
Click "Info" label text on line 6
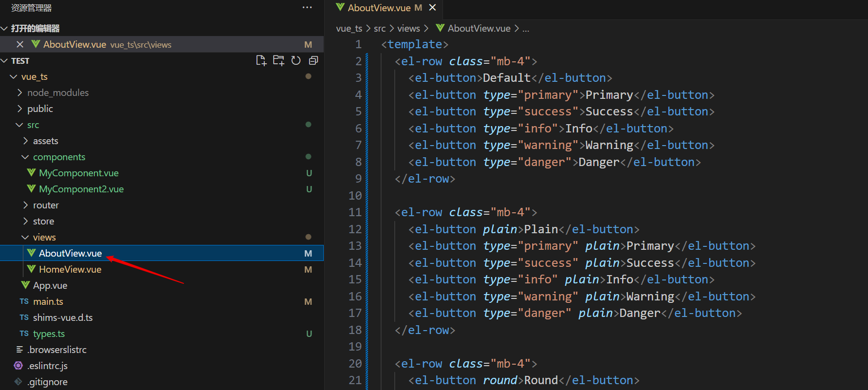579,128
